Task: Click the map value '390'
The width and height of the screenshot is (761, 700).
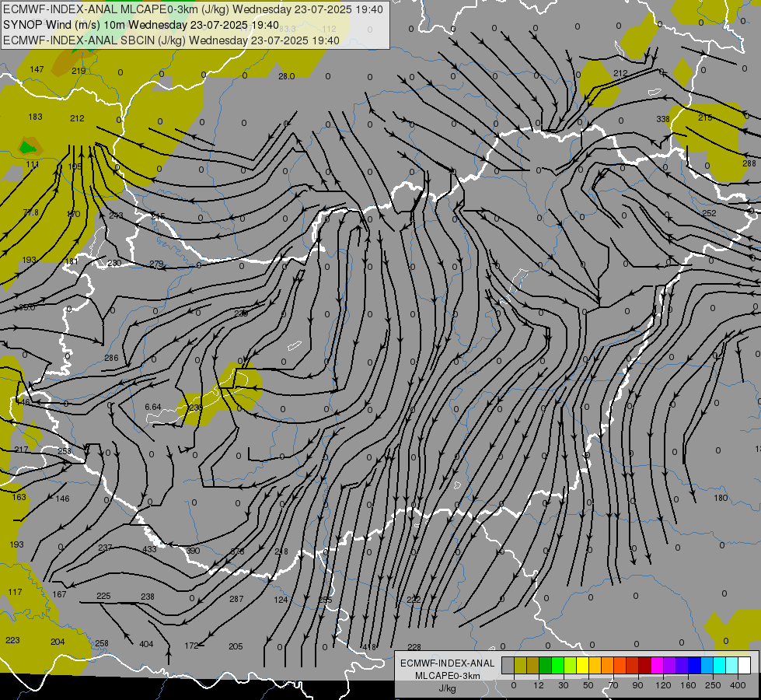Action: (x=193, y=551)
